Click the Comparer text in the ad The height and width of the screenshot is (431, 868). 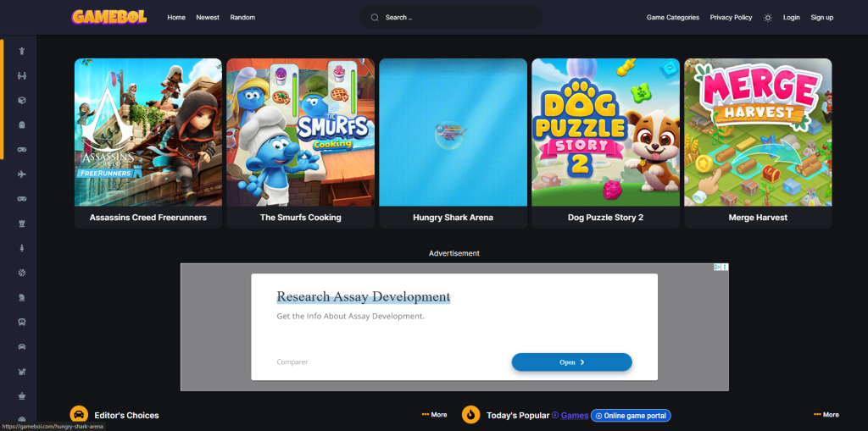[x=292, y=362]
